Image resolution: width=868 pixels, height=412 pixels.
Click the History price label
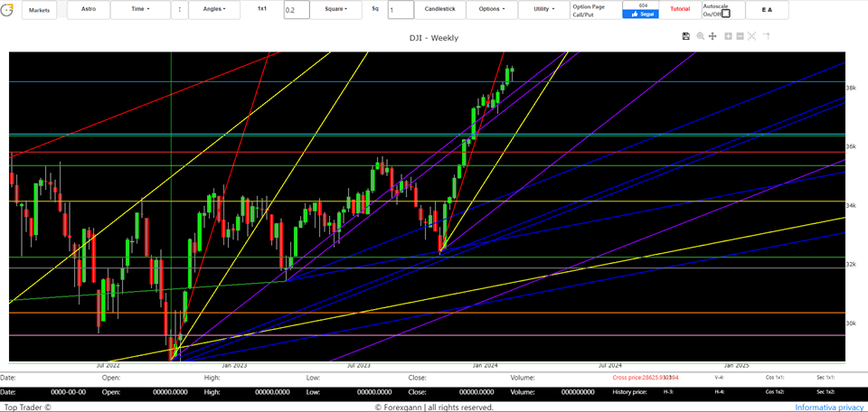630,392
